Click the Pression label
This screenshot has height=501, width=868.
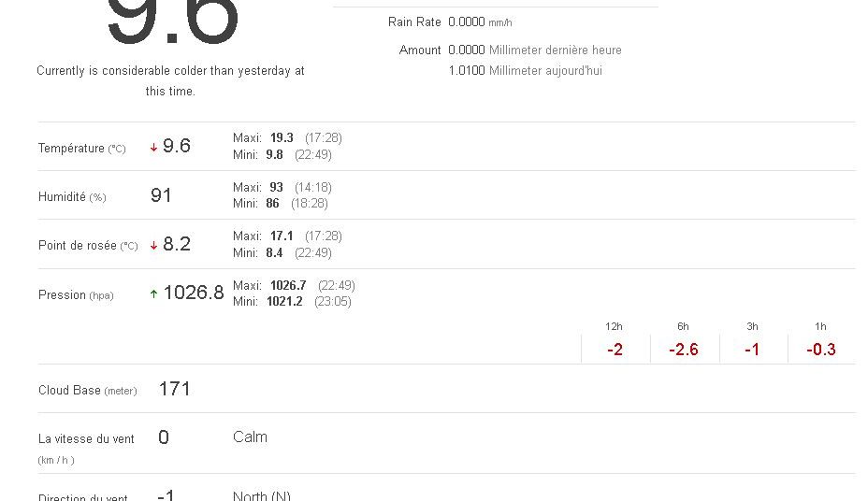[x=63, y=294]
